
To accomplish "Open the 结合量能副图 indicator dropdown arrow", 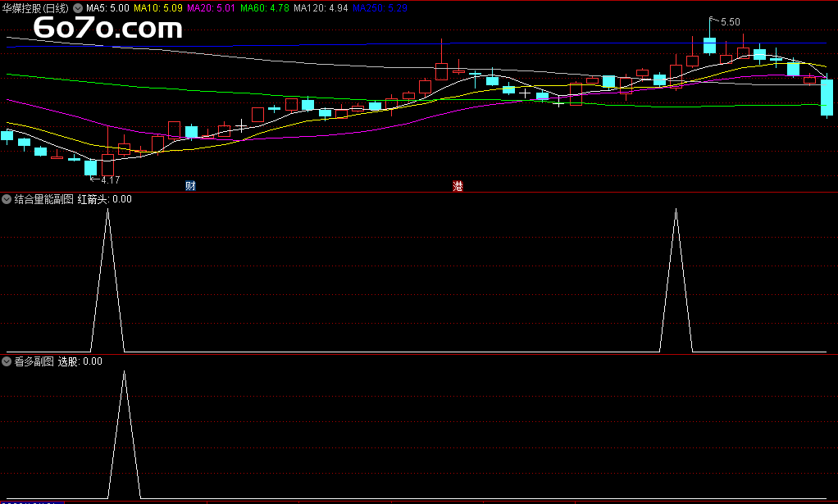I will (7, 199).
